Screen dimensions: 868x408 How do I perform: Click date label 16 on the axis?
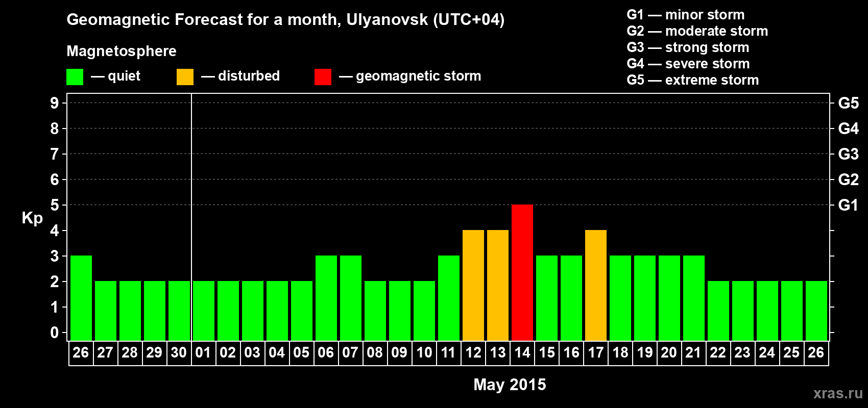pos(571,353)
